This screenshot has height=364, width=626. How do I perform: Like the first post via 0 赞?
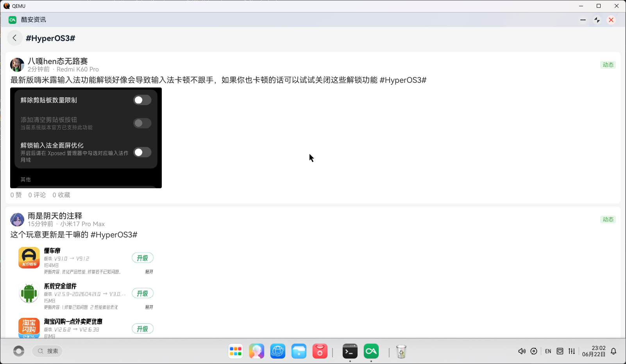coord(16,195)
